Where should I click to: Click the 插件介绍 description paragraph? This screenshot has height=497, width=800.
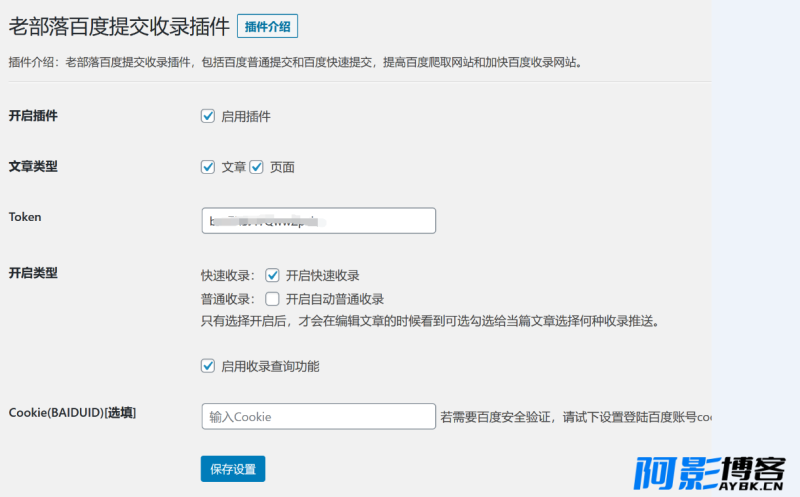(x=295, y=62)
